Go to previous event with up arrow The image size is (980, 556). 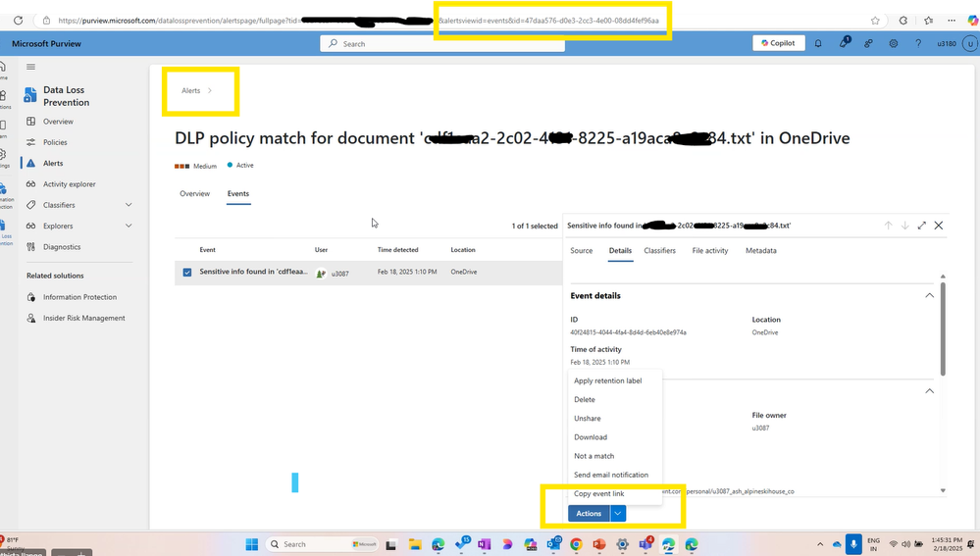point(888,225)
